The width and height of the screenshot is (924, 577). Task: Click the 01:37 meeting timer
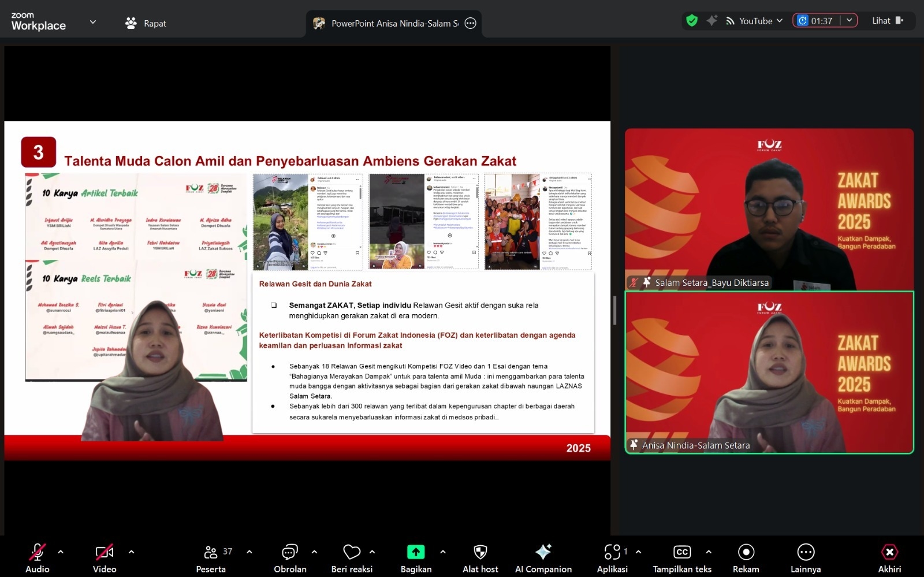815,21
